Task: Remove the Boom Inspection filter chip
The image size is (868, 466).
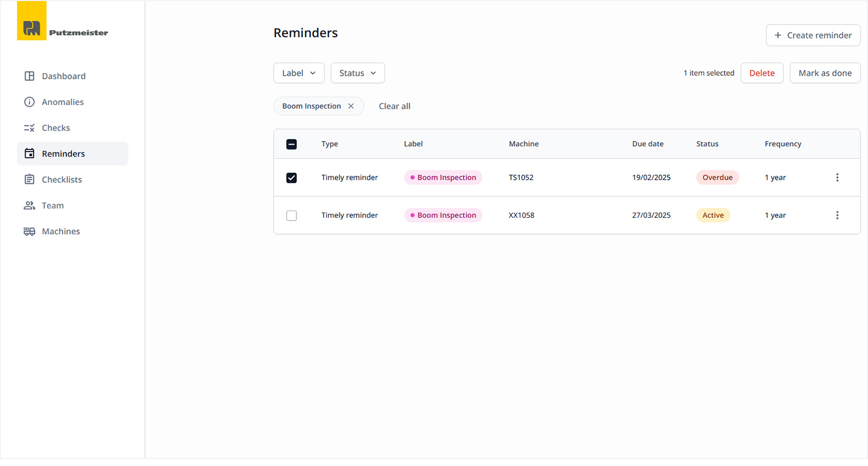Action: point(351,106)
